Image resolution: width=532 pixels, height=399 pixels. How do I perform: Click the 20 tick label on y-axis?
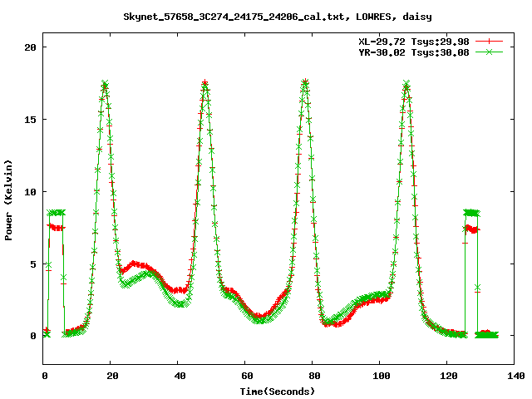[29, 47]
